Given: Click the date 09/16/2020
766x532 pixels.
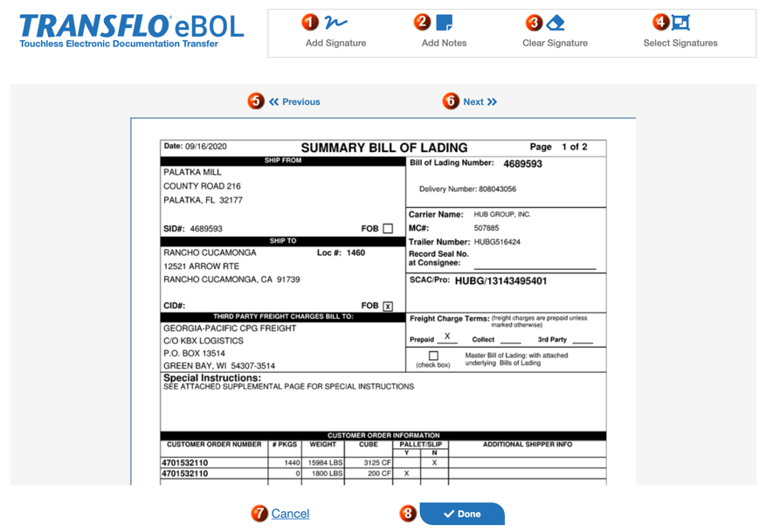Looking at the screenshot, I should 205,147.
